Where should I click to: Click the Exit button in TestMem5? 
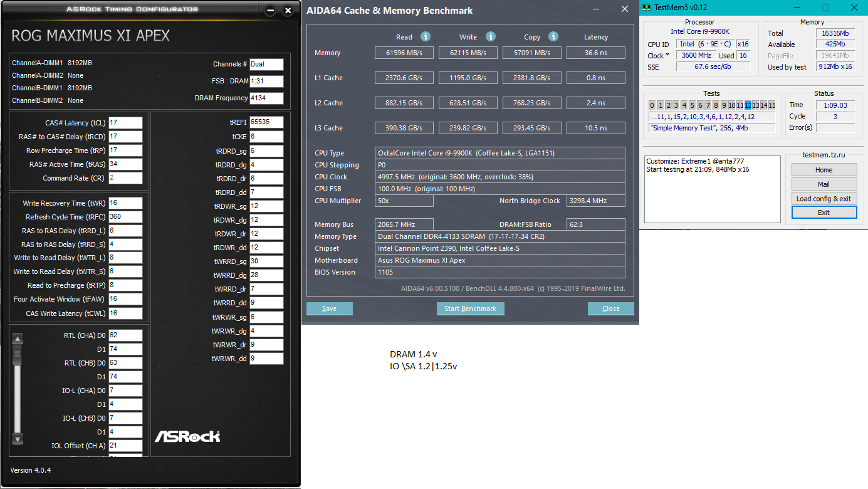[824, 213]
